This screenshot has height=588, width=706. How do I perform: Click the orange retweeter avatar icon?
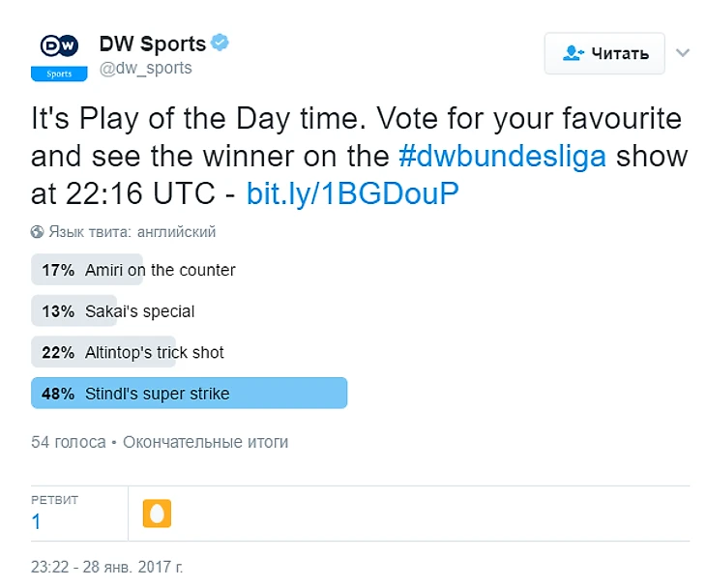tap(157, 514)
